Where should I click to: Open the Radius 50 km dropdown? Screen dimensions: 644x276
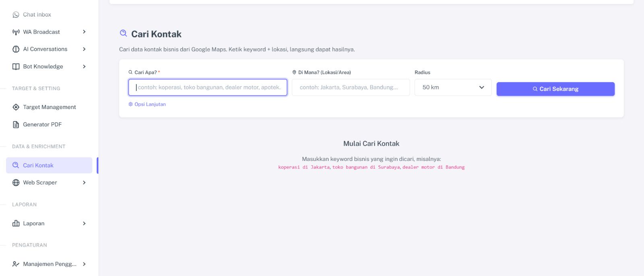(x=453, y=87)
